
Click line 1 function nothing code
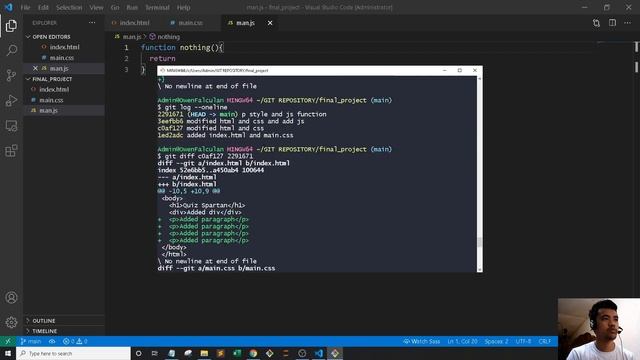click(x=182, y=48)
